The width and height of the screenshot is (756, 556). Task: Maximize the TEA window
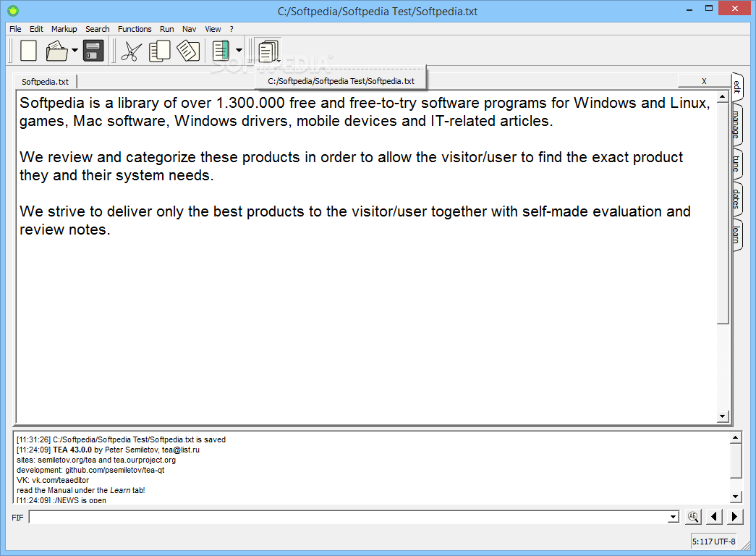tap(709, 8)
